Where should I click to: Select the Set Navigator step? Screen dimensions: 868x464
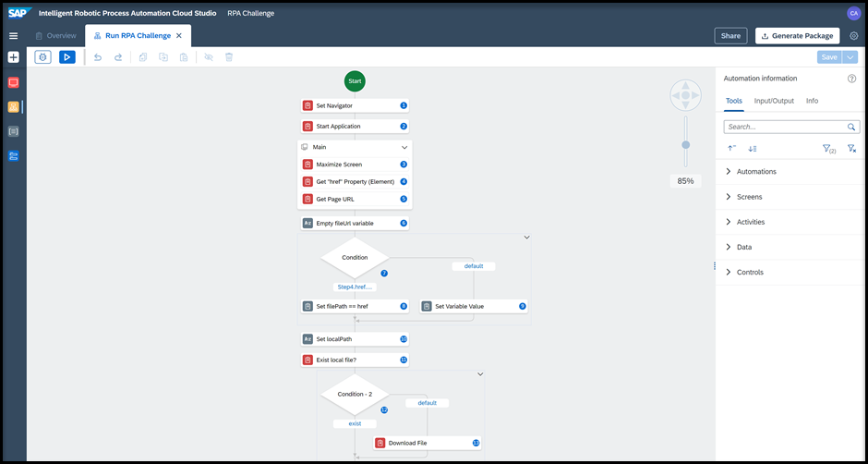tap(355, 105)
